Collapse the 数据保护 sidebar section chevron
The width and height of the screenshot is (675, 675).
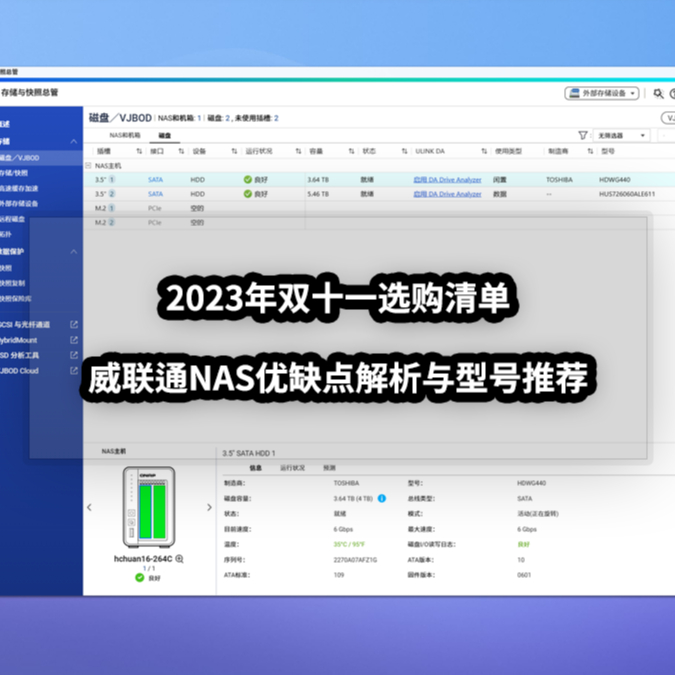coord(74,251)
